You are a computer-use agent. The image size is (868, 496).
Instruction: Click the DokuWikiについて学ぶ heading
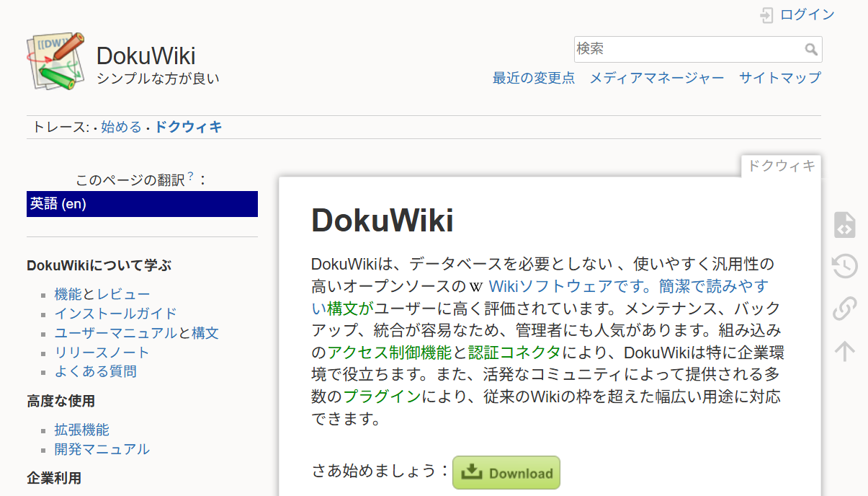pyautogui.click(x=99, y=265)
